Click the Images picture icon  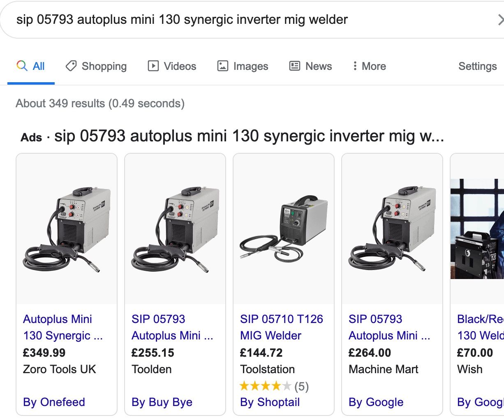[223, 66]
